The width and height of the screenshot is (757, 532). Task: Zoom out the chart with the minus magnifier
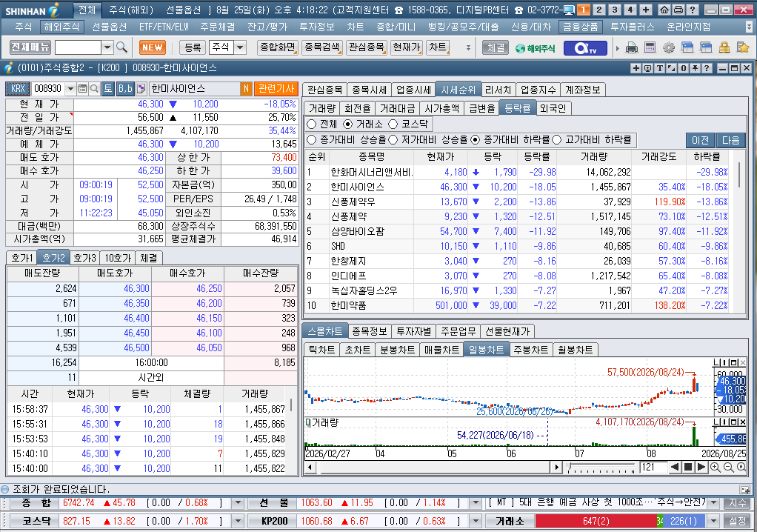click(728, 467)
